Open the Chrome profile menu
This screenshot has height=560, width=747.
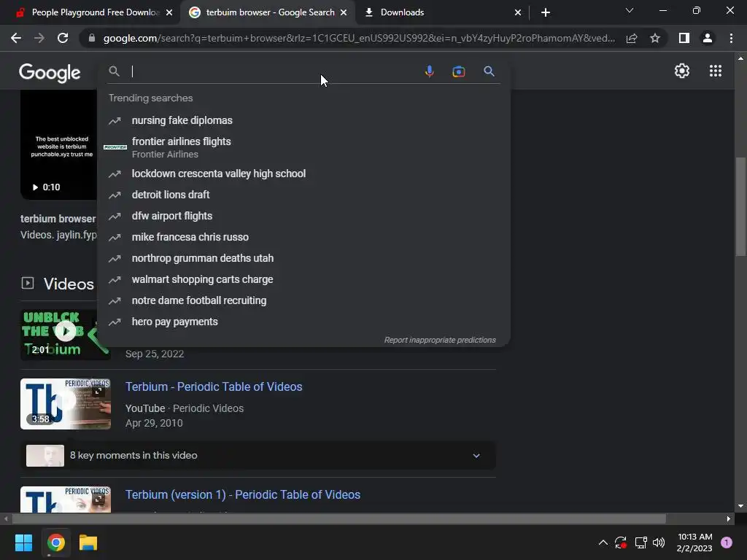[708, 38]
